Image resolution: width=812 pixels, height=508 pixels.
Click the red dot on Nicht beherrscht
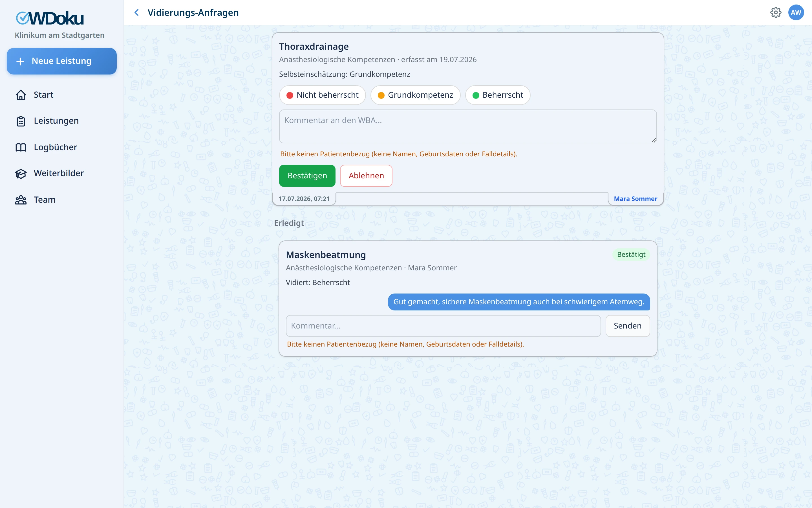[x=290, y=95]
